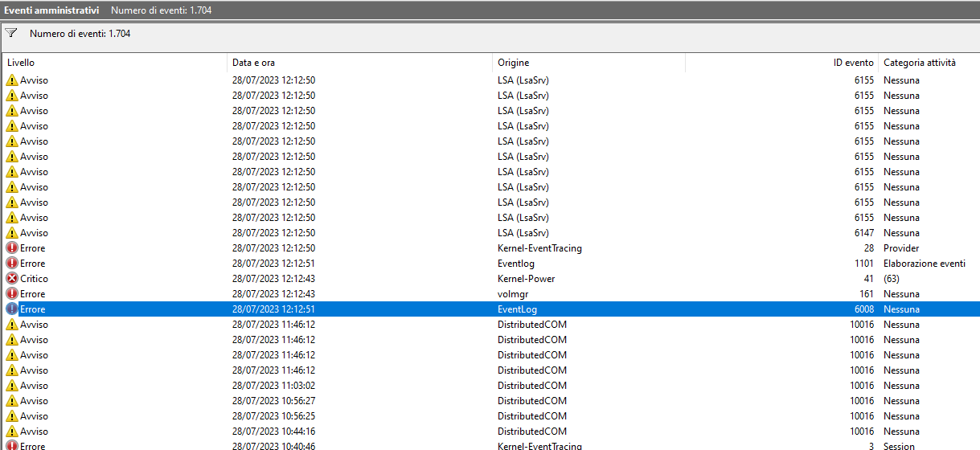Sort by the ID evento column header
The height and width of the screenshot is (450, 980).
(782, 63)
